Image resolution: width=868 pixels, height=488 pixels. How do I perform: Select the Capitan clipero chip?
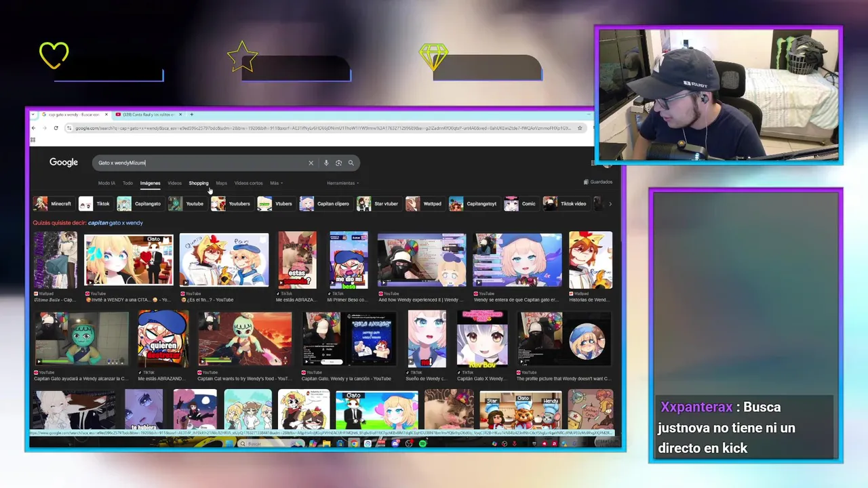tap(325, 204)
